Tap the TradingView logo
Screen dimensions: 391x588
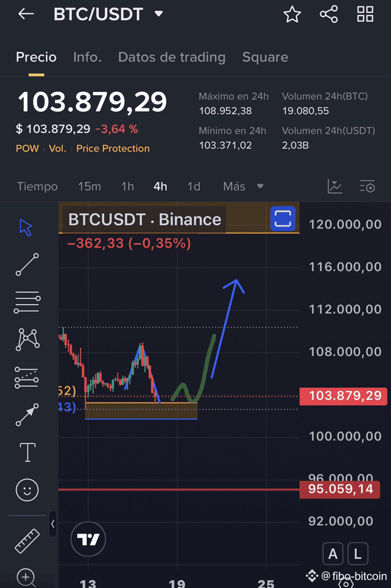pyautogui.click(x=88, y=539)
